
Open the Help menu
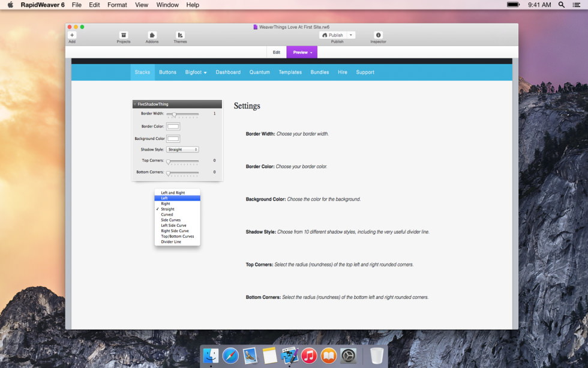click(x=193, y=5)
